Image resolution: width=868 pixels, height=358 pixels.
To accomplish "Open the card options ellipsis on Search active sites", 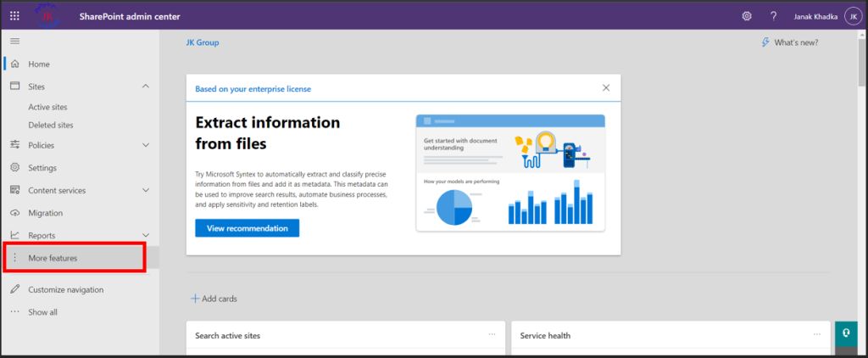I will tap(492, 334).
